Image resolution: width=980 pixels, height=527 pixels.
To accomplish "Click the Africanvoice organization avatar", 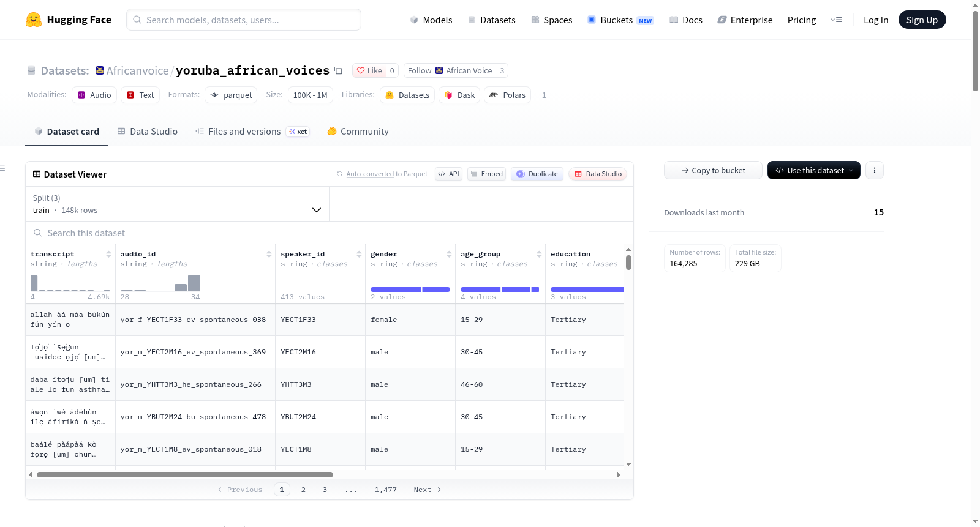I will 100,70.
